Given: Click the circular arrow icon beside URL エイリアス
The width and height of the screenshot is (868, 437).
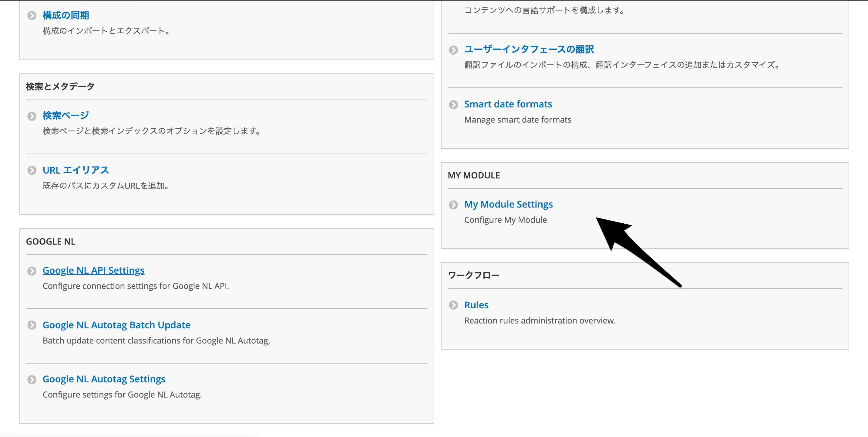Looking at the screenshot, I should click(x=32, y=171).
